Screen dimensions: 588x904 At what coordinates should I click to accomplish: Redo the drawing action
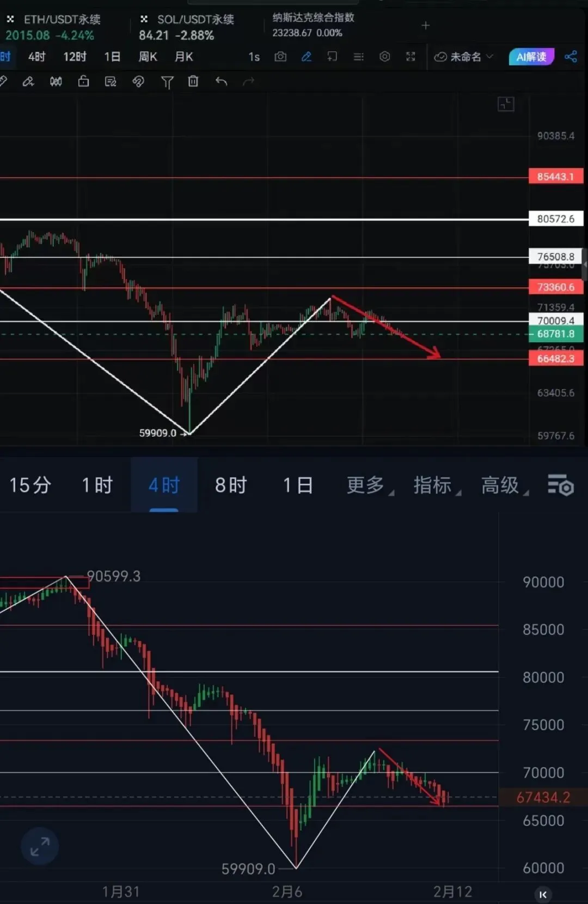pyautogui.click(x=248, y=82)
